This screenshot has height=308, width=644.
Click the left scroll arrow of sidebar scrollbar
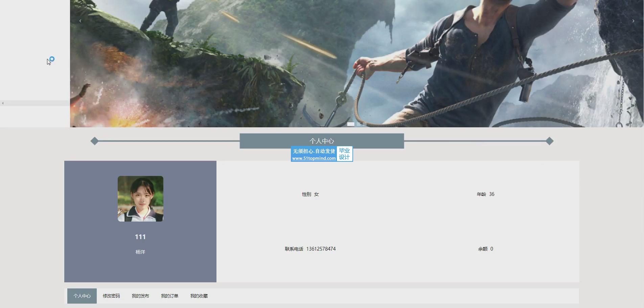click(x=3, y=103)
